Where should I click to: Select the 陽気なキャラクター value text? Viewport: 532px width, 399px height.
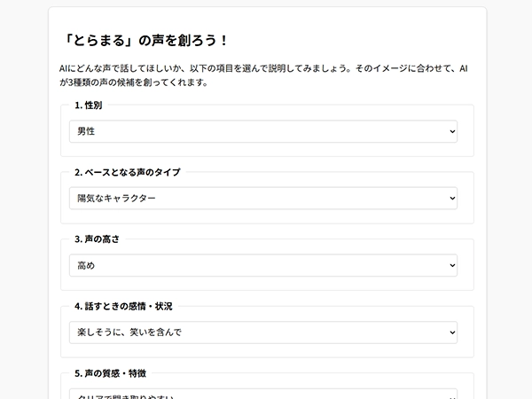tap(117, 198)
